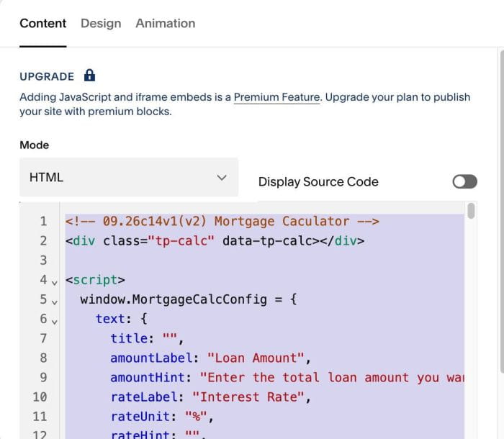
Task: Open the HTML mode dropdown
Action: click(129, 177)
